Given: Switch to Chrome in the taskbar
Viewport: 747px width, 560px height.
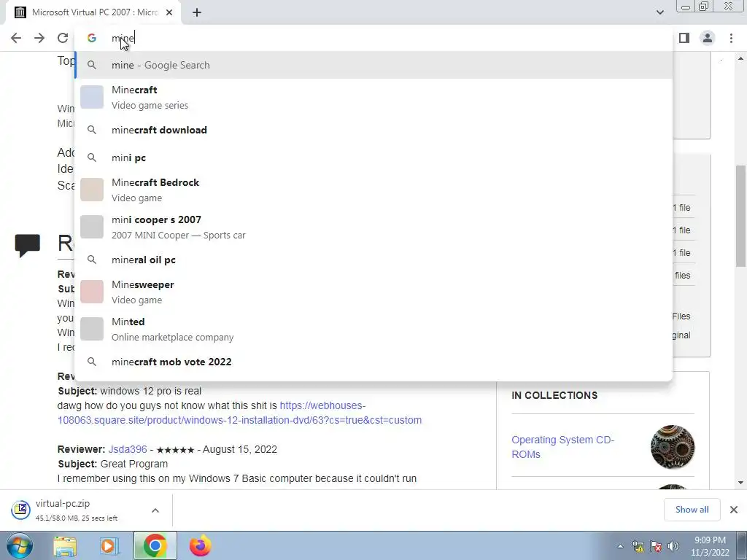Looking at the screenshot, I should 155,545.
